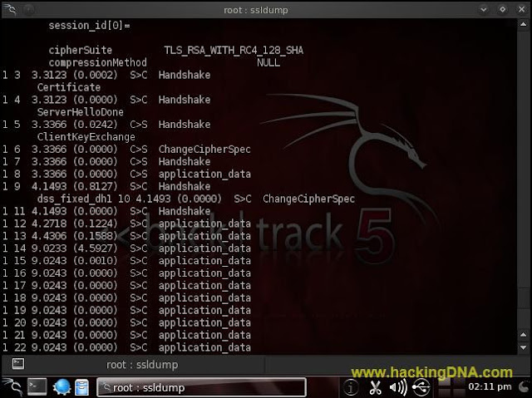Toggle the on-all-desktops pin button in title bar
The height and width of the screenshot is (398, 532).
[x=30, y=10]
